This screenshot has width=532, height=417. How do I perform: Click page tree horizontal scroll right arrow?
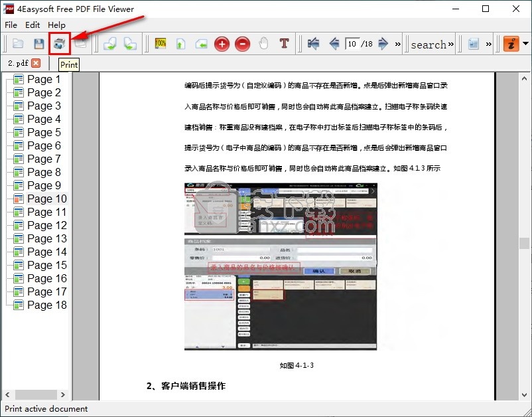pos(63,394)
